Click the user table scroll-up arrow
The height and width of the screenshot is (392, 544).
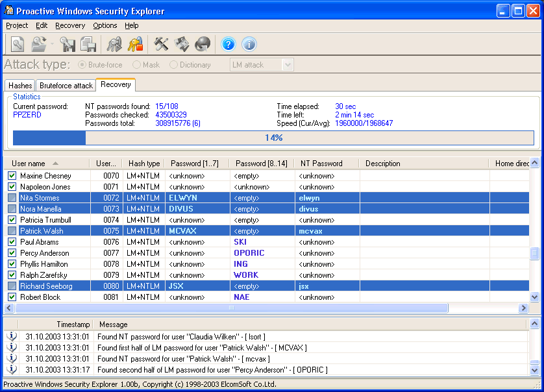tap(534, 162)
